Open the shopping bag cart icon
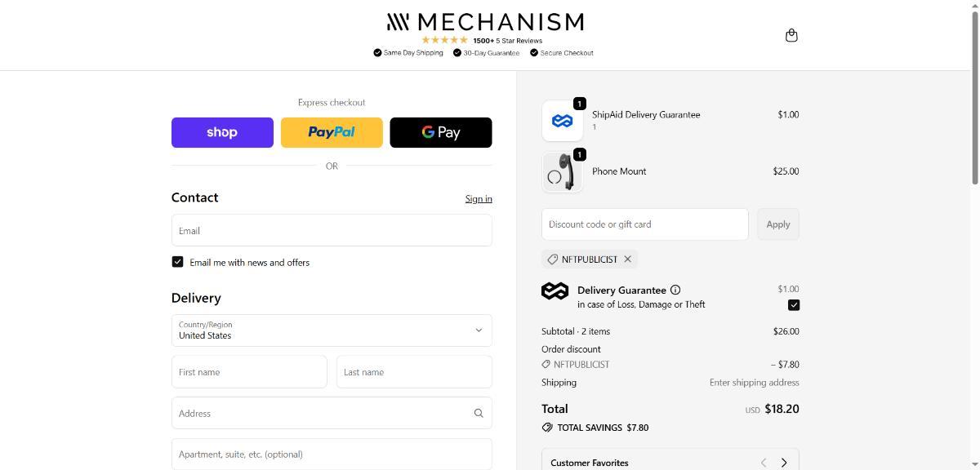 [x=791, y=35]
